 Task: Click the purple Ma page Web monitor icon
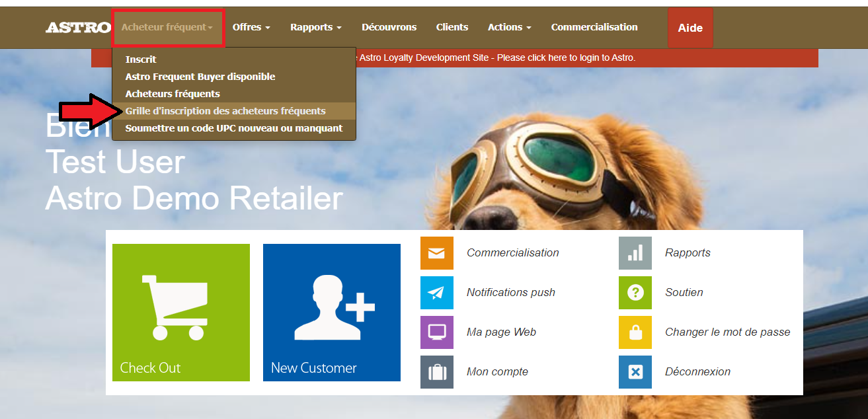tap(437, 332)
